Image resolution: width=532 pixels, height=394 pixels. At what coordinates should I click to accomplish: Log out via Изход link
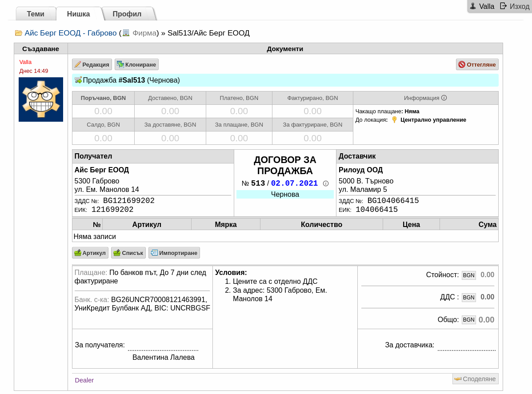click(520, 7)
